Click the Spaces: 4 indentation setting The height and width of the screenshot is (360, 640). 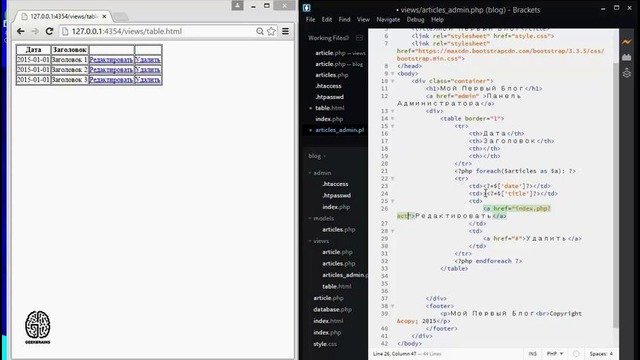click(601, 353)
